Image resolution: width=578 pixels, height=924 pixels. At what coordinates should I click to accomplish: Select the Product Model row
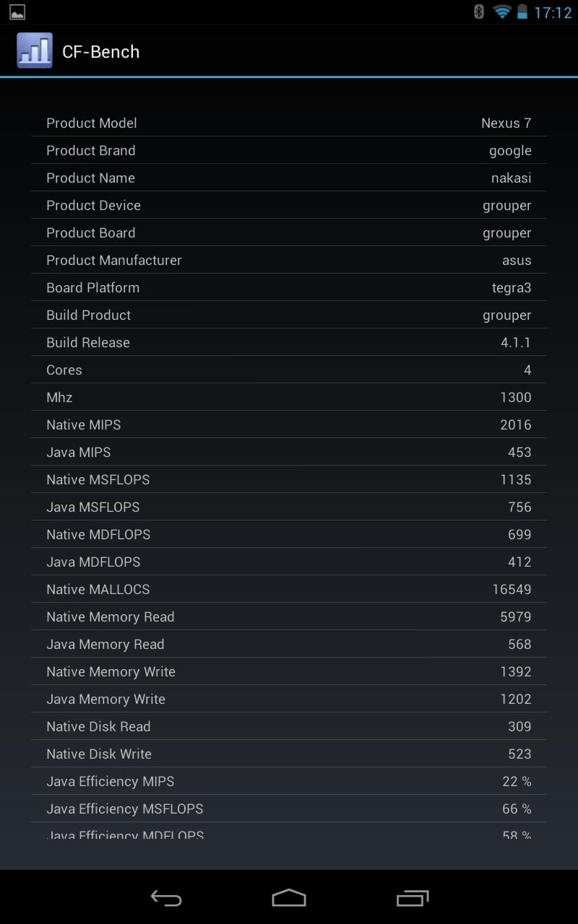(289, 123)
